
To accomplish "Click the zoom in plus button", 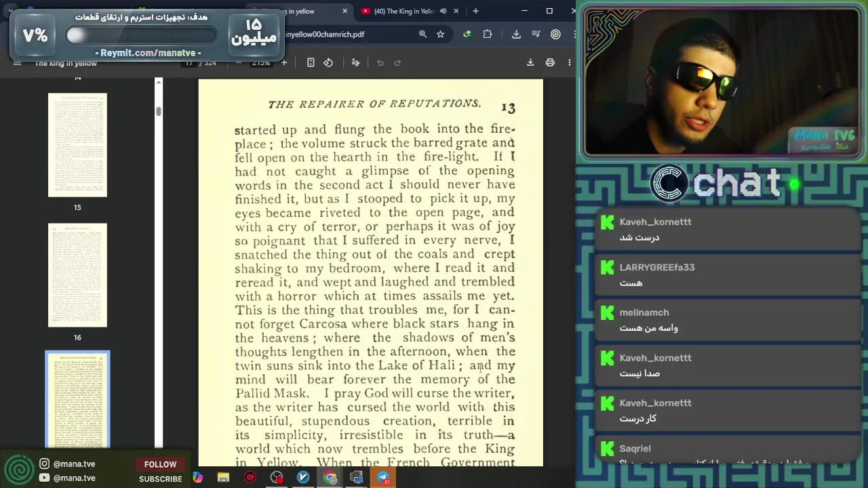I will click(x=284, y=62).
